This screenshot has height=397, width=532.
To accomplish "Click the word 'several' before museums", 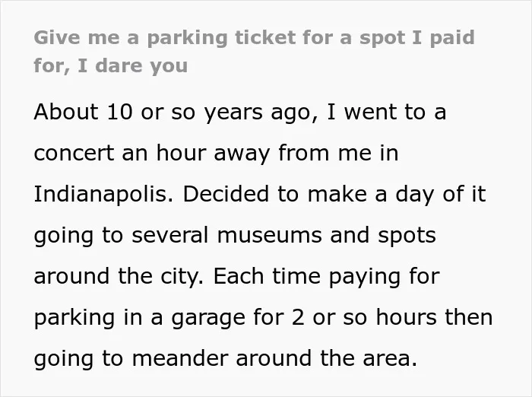I will pyautogui.click(x=170, y=235).
